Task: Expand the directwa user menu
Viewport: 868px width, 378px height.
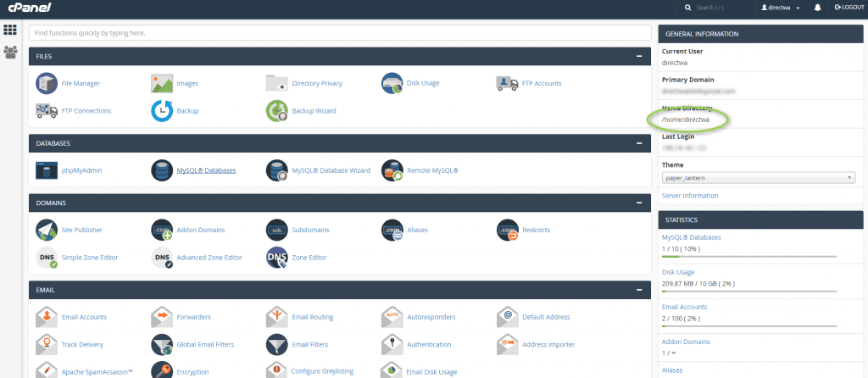Action: pos(780,8)
